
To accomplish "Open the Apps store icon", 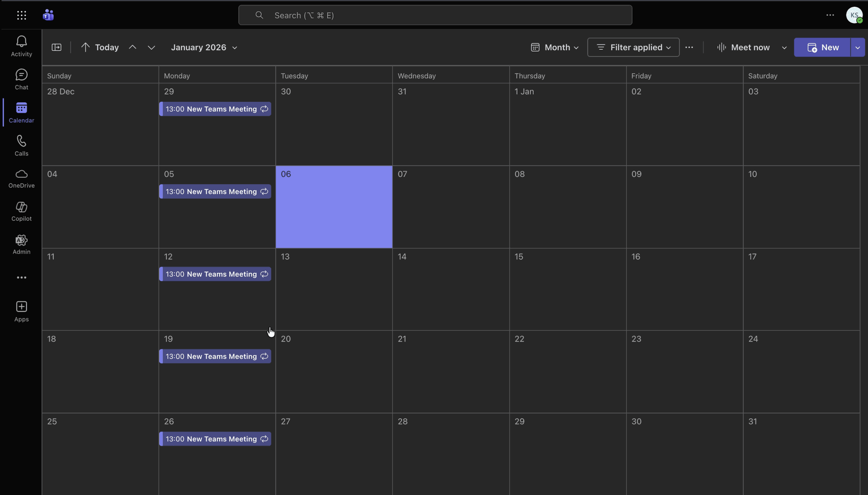I will click(x=21, y=311).
